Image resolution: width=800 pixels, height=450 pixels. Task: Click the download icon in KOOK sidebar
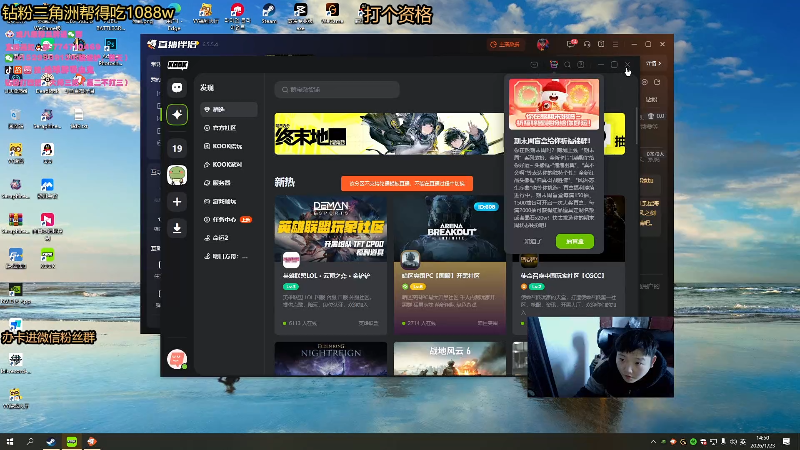[x=177, y=228]
